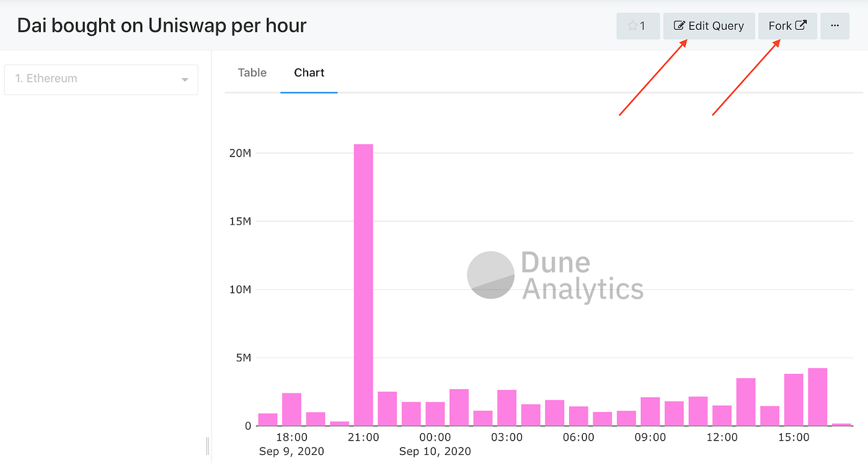Open the 1. Ethereum parameter dropdown
The height and width of the screenshot is (463, 868).
click(x=101, y=79)
